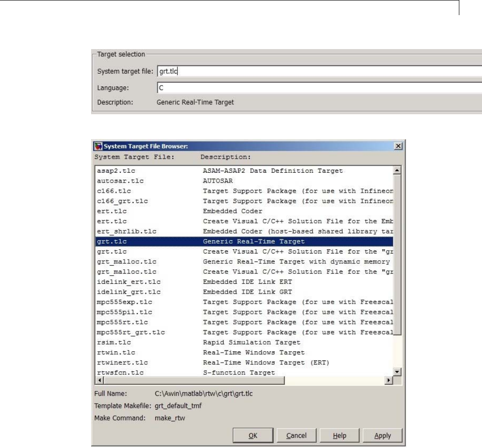Viewport: 482px width, 448px height.
Task: Select the mpc555exp.tlc entry
Action: pyautogui.click(x=245, y=302)
